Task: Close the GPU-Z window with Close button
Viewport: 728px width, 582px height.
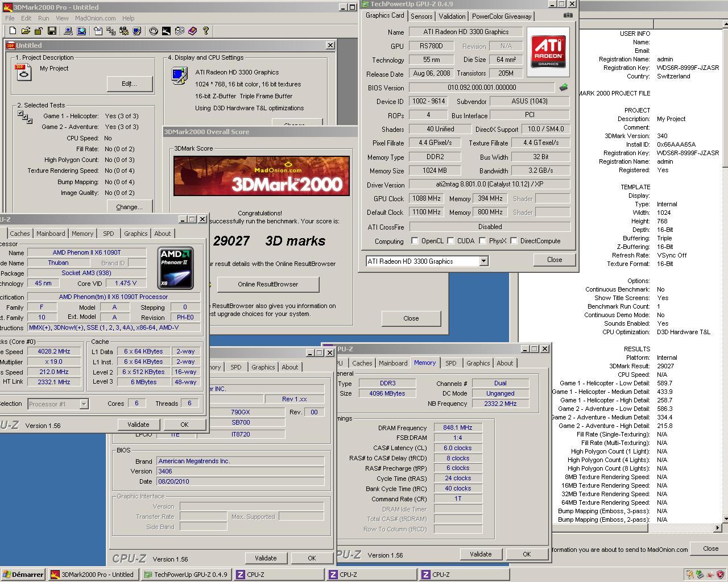Action: point(555,260)
